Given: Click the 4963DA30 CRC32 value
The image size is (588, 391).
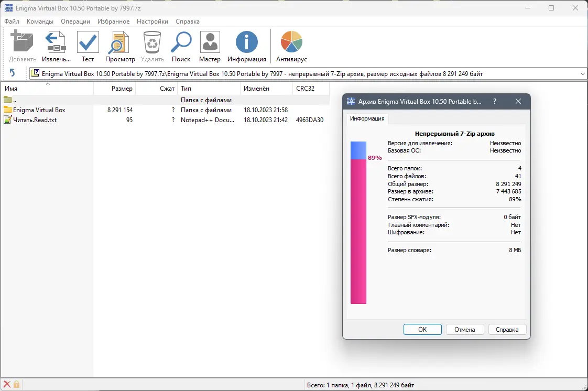Looking at the screenshot, I should 310,120.
